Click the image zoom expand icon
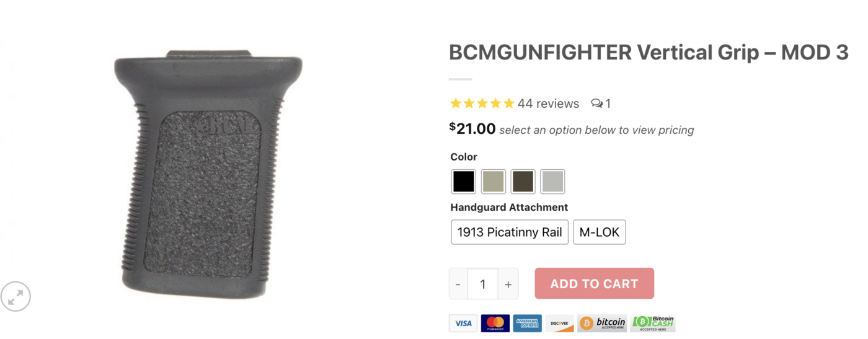This screenshot has width=868, height=339. point(15,296)
